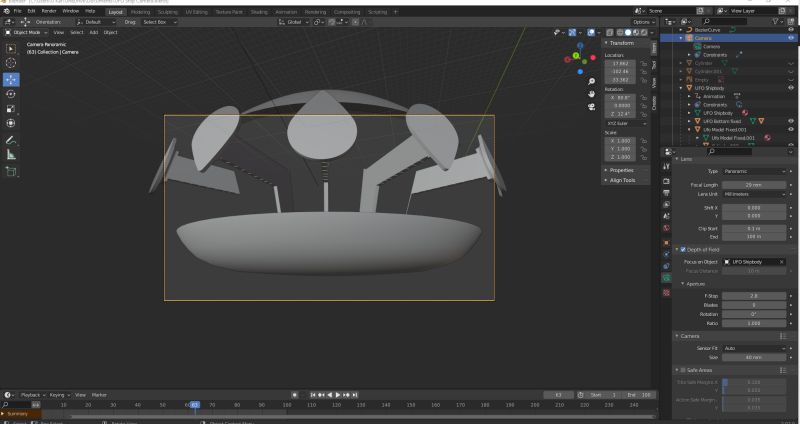
Task: Toggle visibility eye for the Camera object
Action: (x=791, y=38)
